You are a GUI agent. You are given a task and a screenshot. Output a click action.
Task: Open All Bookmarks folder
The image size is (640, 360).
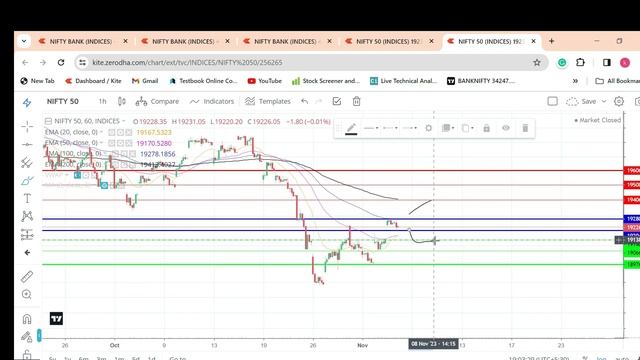tap(618, 81)
